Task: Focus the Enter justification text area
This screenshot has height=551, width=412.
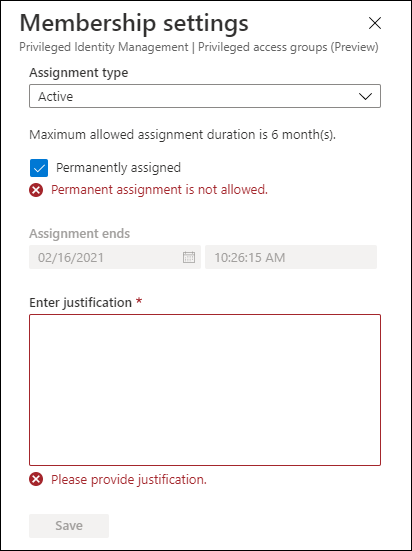Action: [x=205, y=390]
